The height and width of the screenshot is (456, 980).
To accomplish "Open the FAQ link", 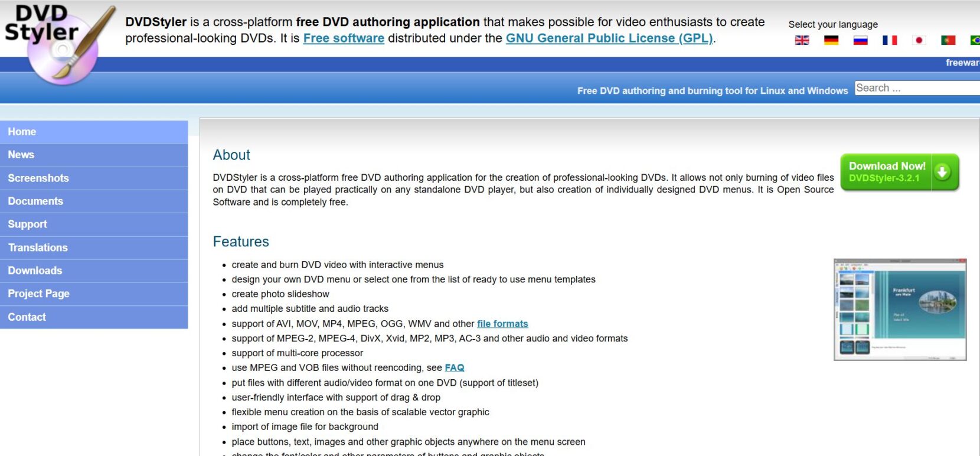I will [455, 367].
